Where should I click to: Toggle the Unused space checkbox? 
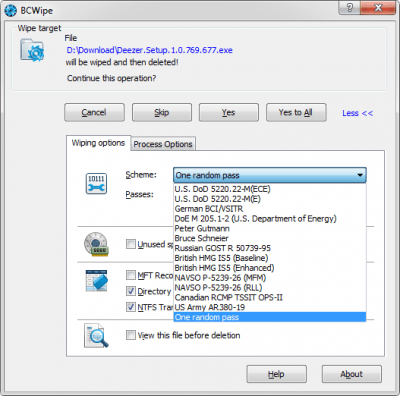click(131, 244)
